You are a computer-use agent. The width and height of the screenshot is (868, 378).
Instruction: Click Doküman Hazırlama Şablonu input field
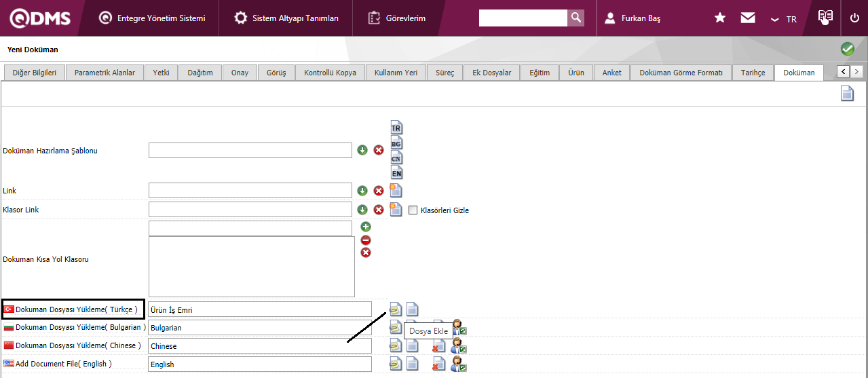point(250,150)
